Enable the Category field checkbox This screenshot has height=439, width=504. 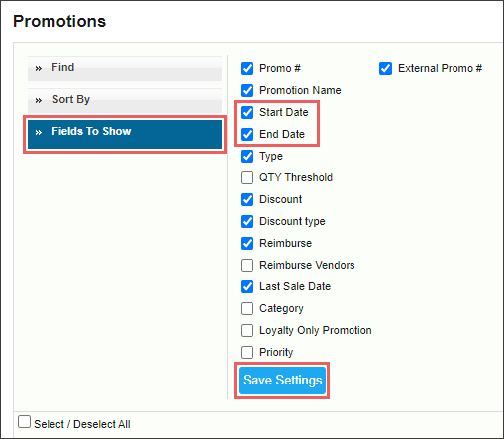click(247, 309)
